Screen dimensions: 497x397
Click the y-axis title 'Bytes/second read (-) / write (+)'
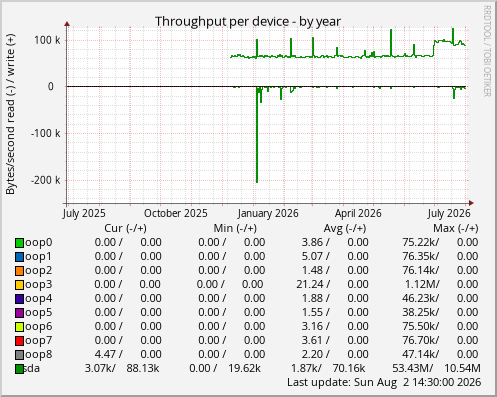pyautogui.click(x=11, y=114)
